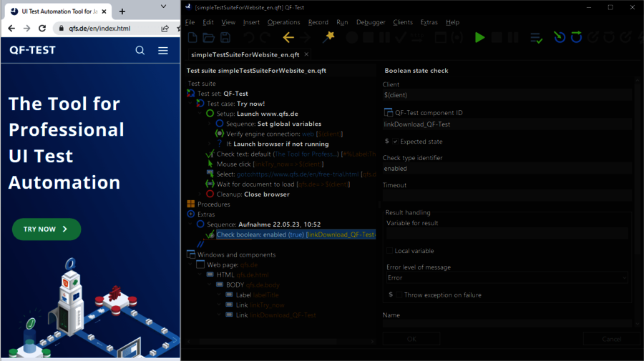Click the TRY NOW button on webpage
This screenshot has width=644, height=361.
47,229
